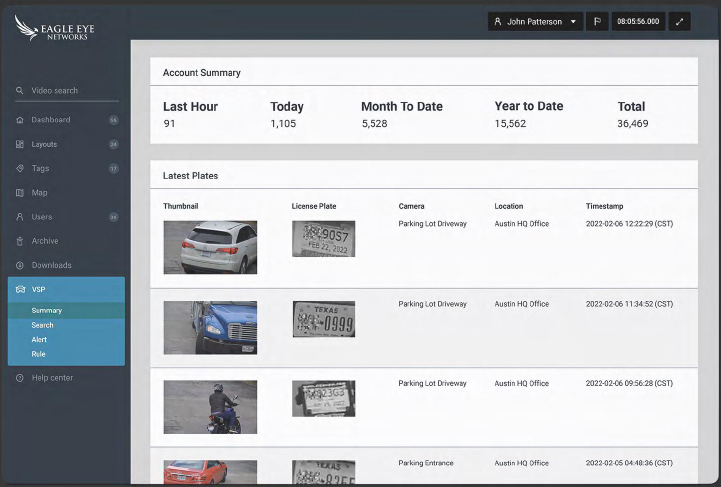Click the Eagle Eye Networks logo
The height and width of the screenshot is (487, 721).
[54, 29]
